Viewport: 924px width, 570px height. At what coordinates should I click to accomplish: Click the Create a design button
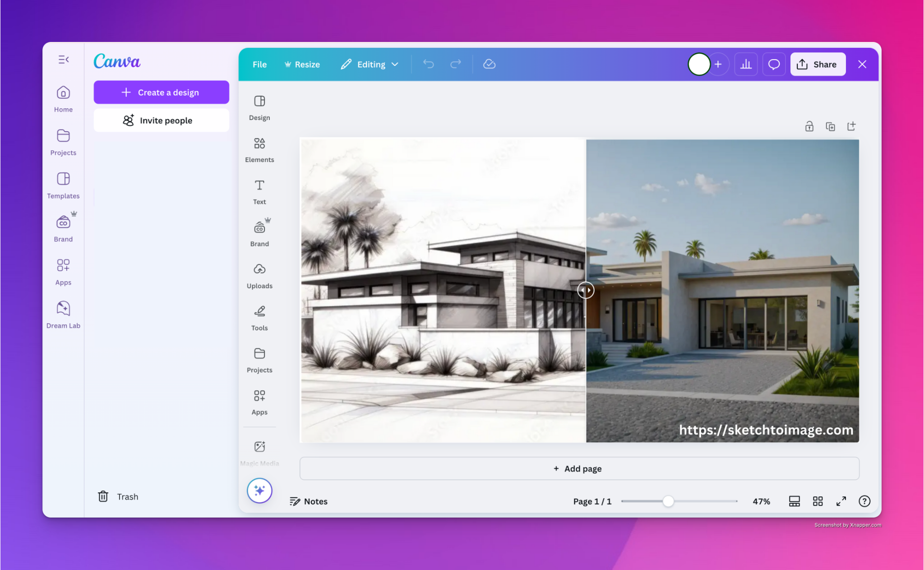point(161,92)
